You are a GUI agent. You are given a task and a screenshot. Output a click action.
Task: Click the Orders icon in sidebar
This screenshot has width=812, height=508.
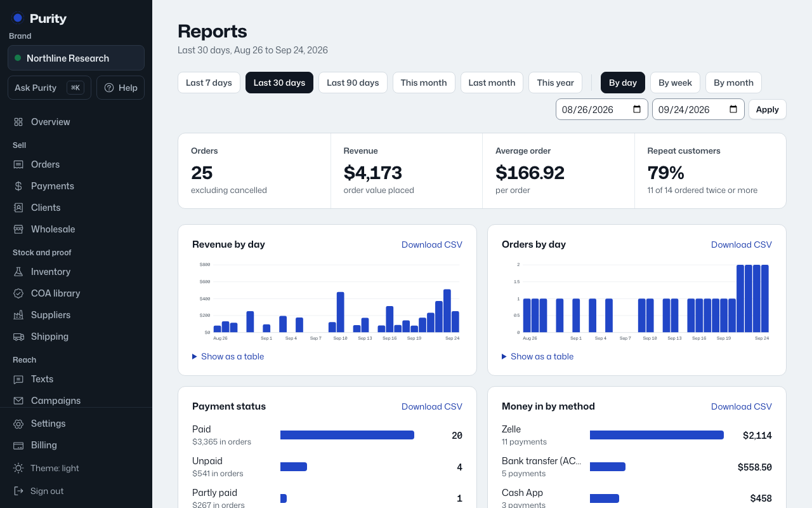pyautogui.click(x=18, y=164)
